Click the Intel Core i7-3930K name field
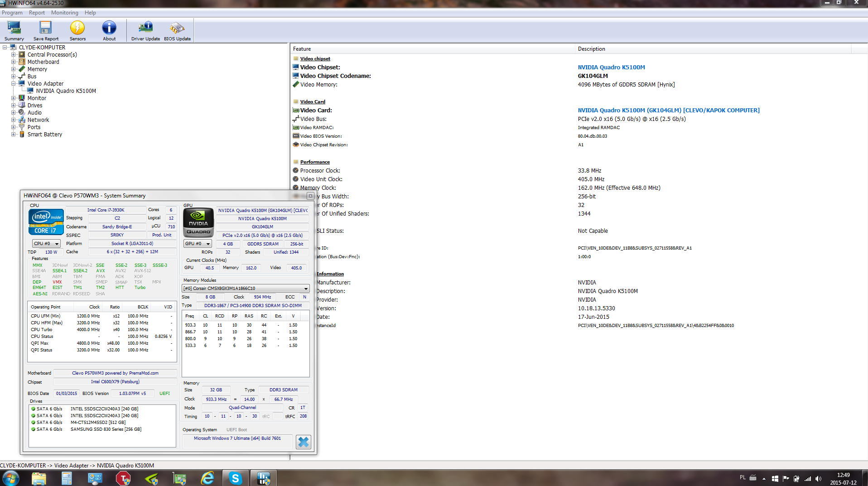 click(x=106, y=210)
